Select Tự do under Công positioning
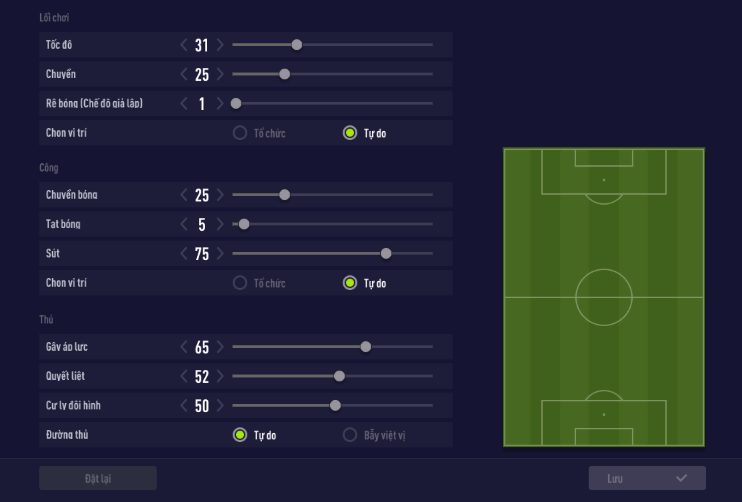Image resolution: width=742 pixels, height=502 pixels. click(x=350, y=283)
